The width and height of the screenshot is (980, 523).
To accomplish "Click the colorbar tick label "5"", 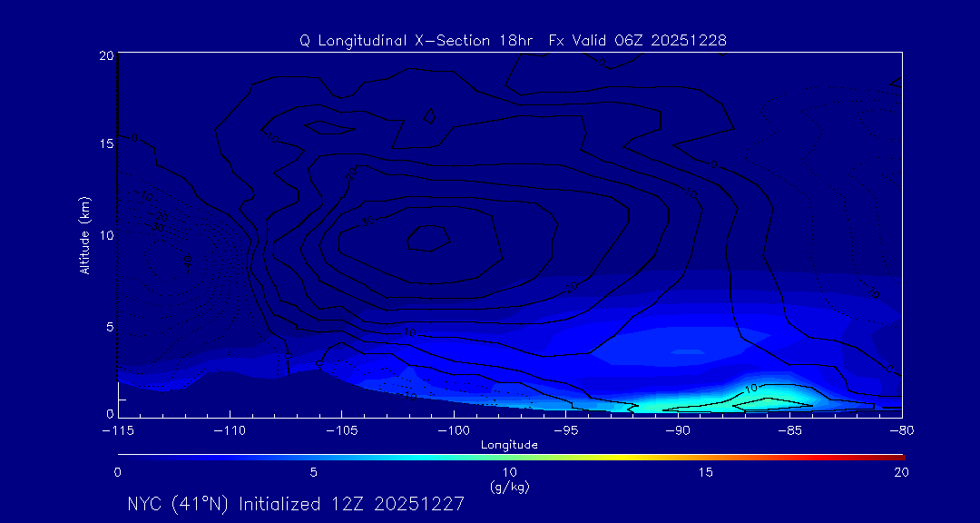I will 313,472.
